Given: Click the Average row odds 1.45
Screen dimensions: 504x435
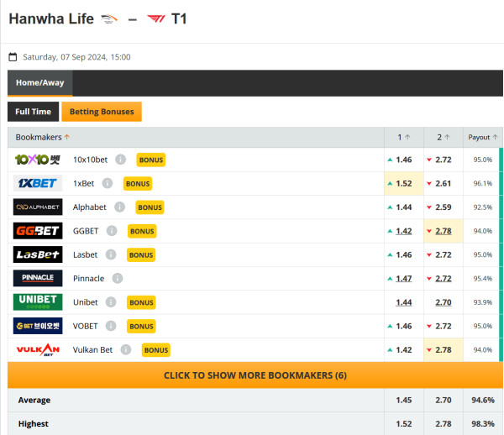Looking at the screenshot, I should click(x=404, y=400).
